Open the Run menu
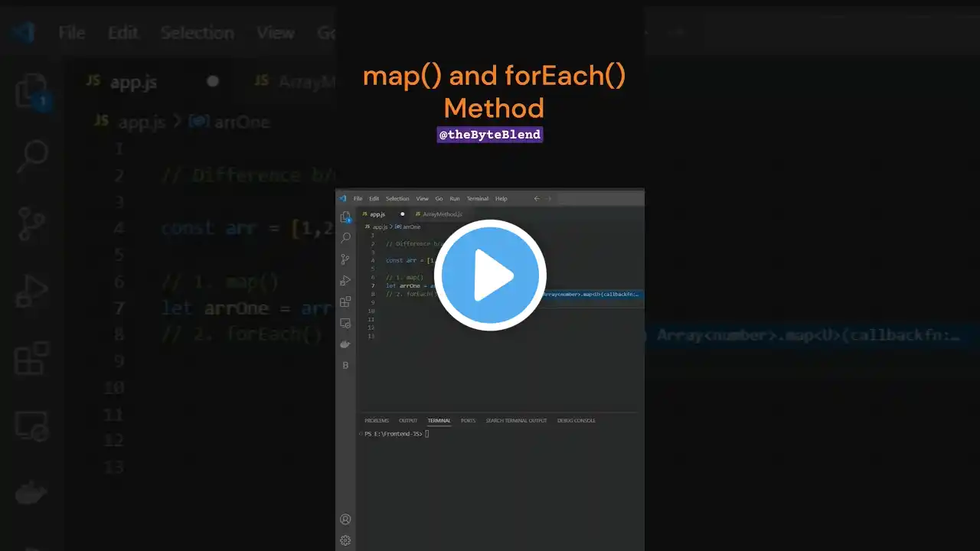This screenshot has width=980, height=551. (455, 199)
